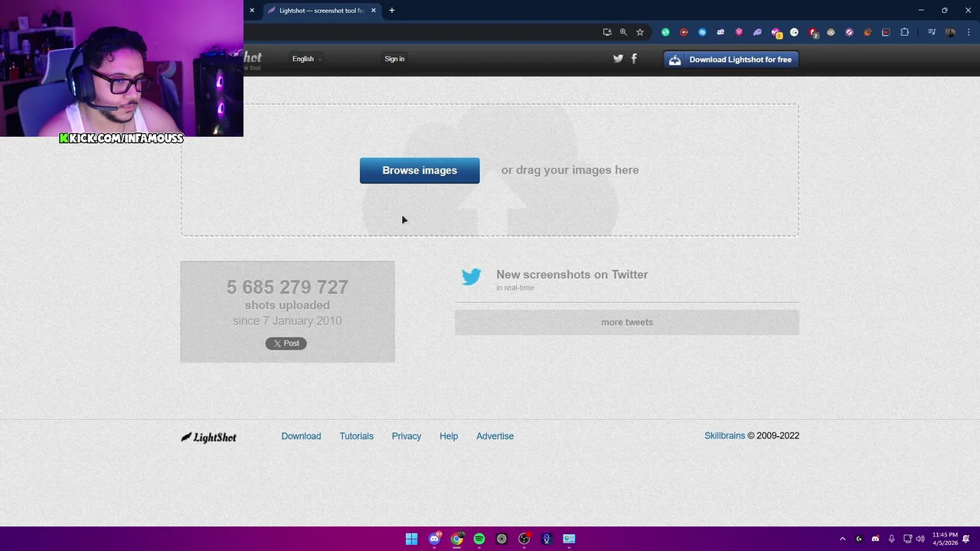Open the Sign in link

[394, 59]
